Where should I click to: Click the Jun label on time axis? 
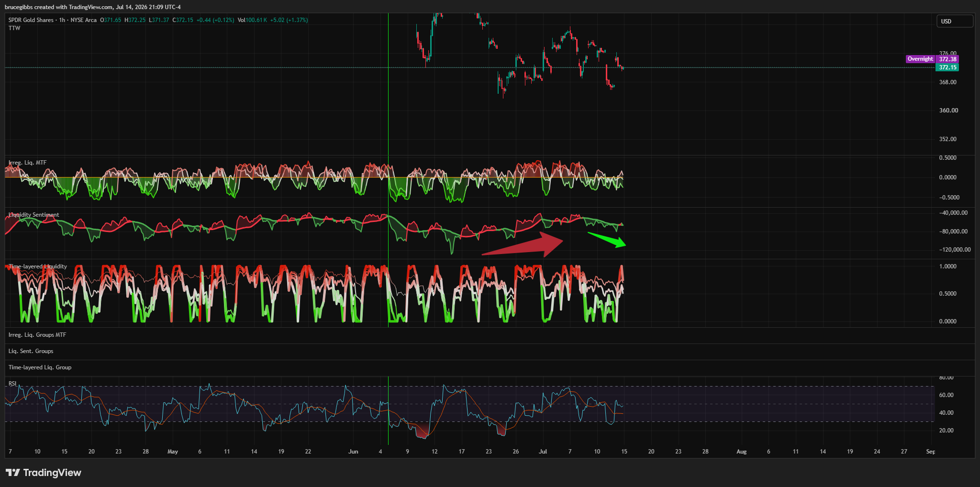pos(353,452)
